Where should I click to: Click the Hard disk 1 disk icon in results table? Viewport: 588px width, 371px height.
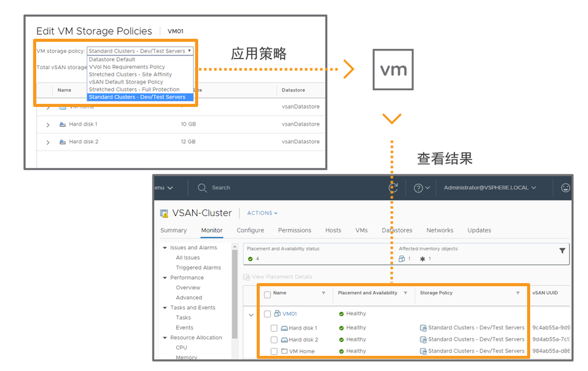point(284,328)
